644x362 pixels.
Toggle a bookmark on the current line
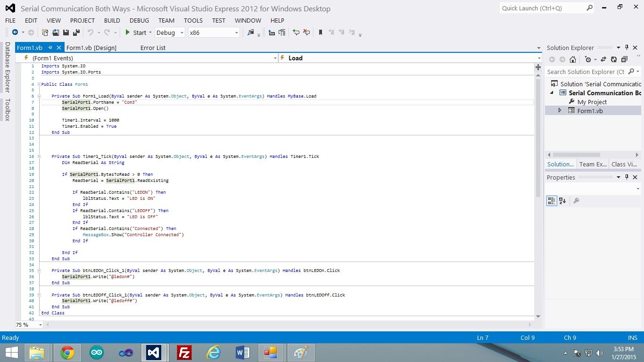[x=321, y=32]
